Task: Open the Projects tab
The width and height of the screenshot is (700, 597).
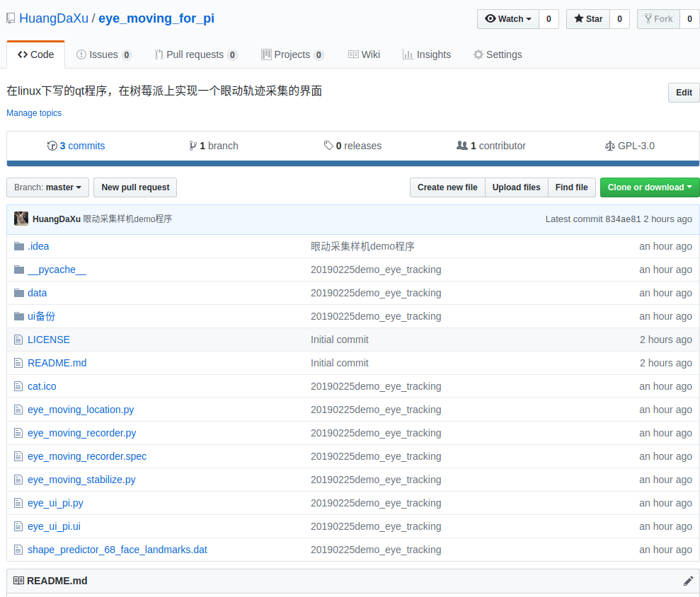Action: [x=292, y=54]
